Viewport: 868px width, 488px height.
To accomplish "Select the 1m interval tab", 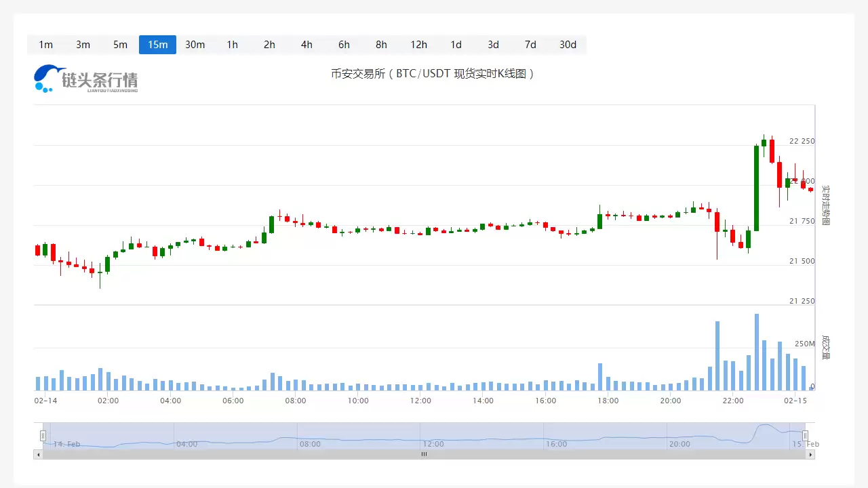I will [45, 45].
